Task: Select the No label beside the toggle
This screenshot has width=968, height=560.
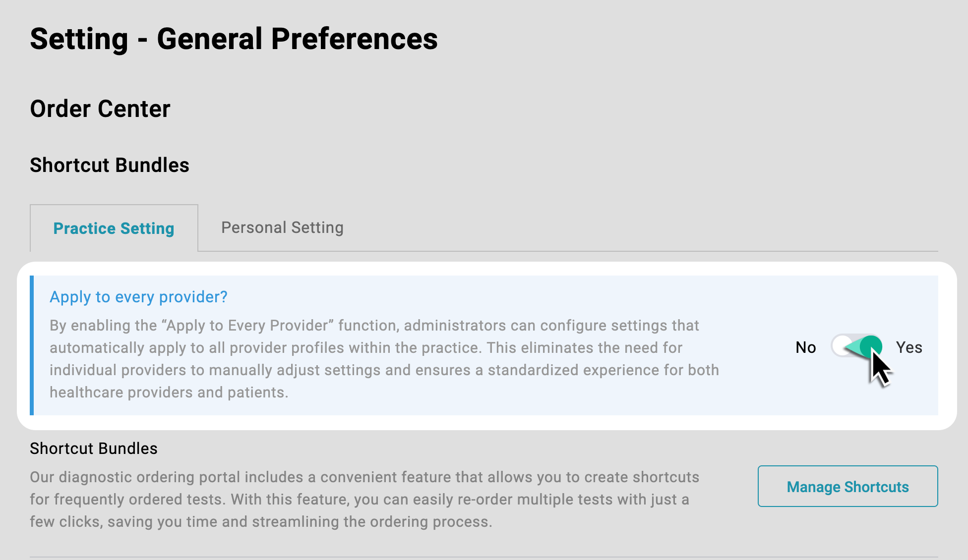Action: click(806, 347)
